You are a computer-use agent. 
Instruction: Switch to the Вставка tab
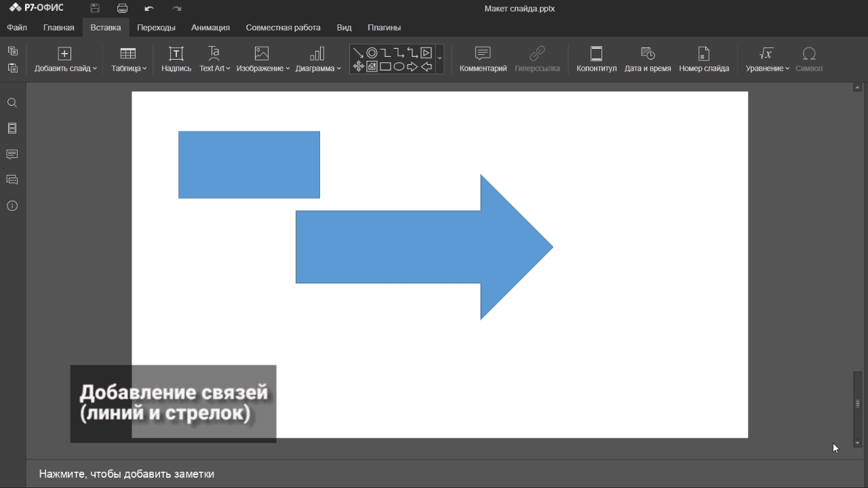click(x=106, y=28)
